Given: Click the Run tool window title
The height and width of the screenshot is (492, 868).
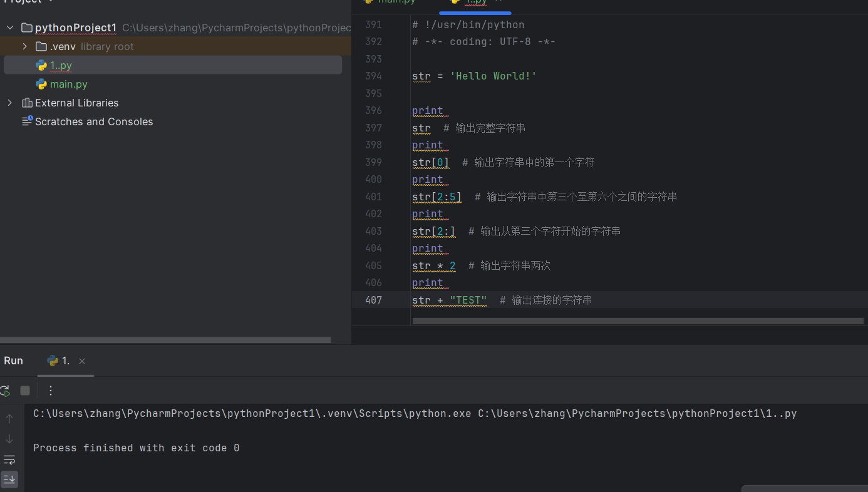Looking at the screenshot, I should [x=13, y=361].
